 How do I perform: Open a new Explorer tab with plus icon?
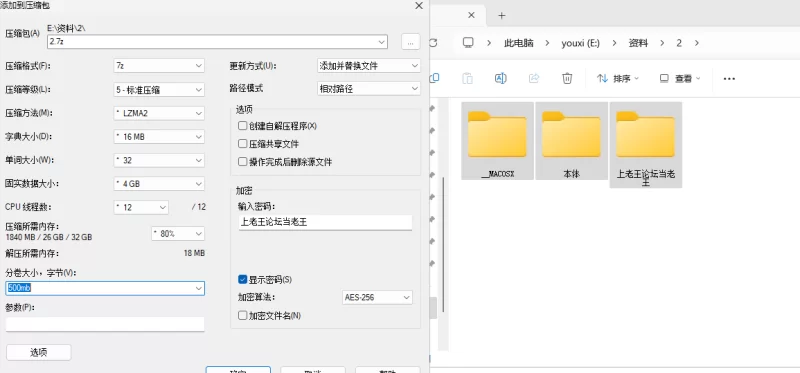click(x=502, y=15)
